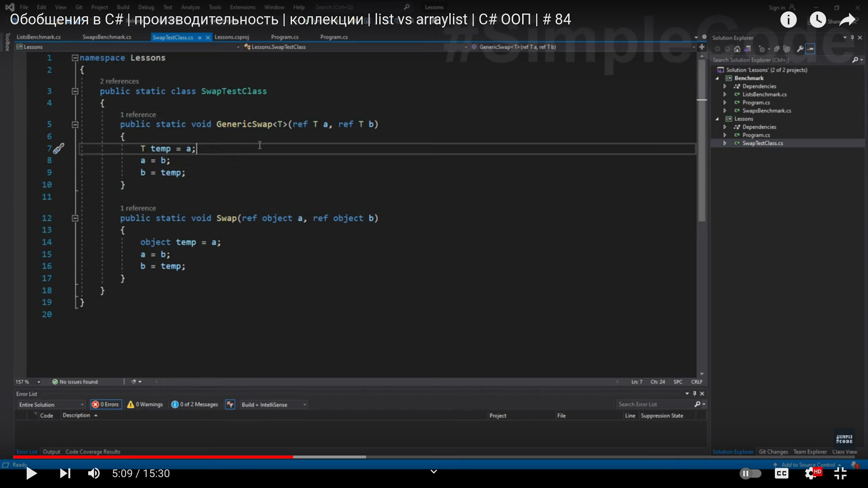
Task: Open the Entire Solution scope dropdown
Action: (x=51, y=404)
